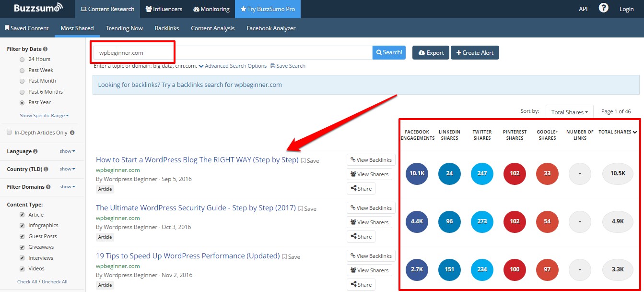Uncheck the Giveaways content type
Image resolution: width=644 pixels, height=292 pixels.
pyautogui.click(x=22, y=247)
